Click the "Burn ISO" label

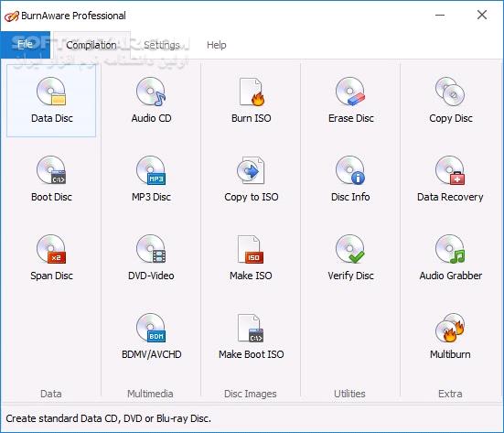[x=251, y=118]
